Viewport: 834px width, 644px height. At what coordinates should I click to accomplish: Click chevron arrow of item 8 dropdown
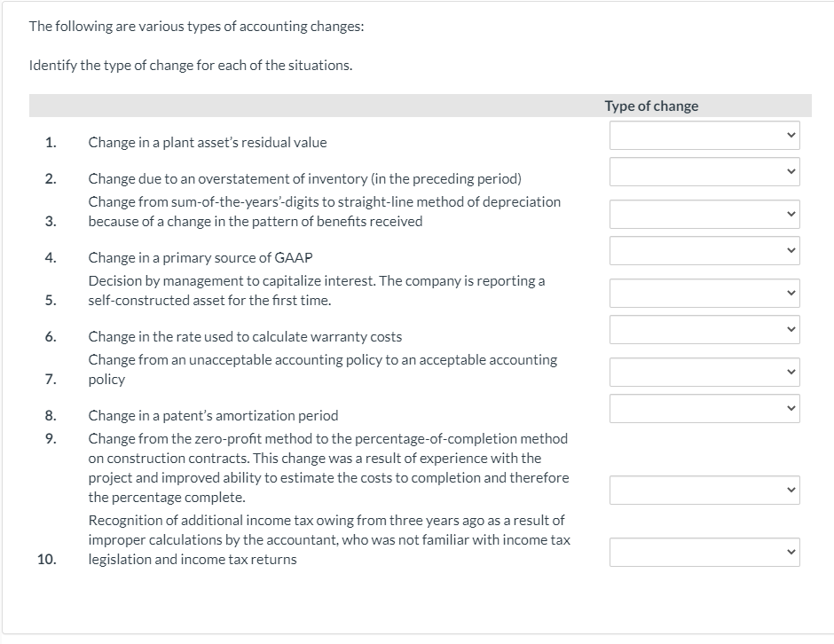pos(791,408)
